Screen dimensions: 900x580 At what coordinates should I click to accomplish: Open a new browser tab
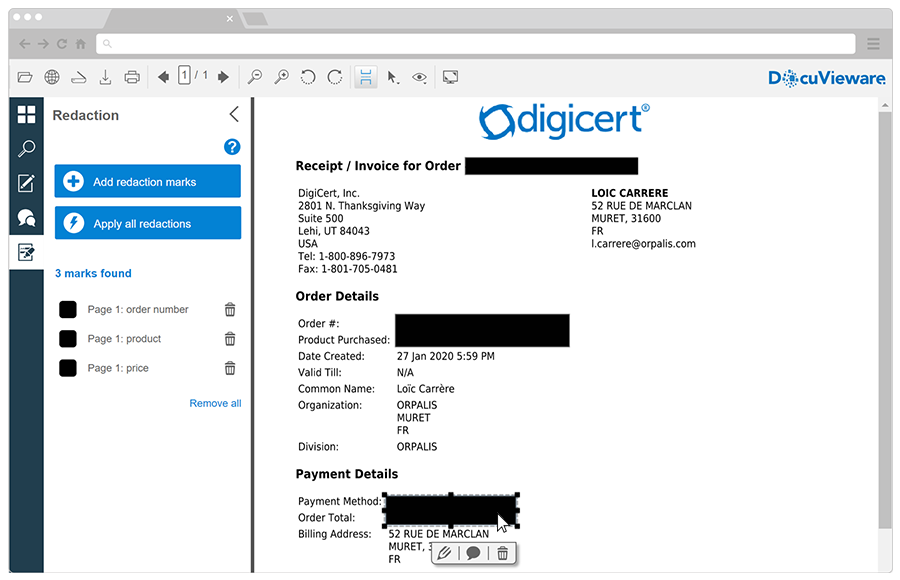256,19
